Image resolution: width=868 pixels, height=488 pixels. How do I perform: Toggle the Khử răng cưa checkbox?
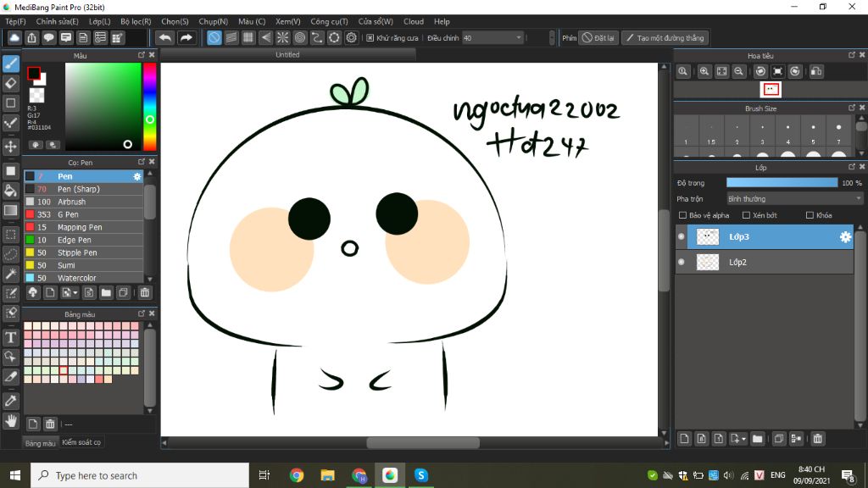(370, 38)
